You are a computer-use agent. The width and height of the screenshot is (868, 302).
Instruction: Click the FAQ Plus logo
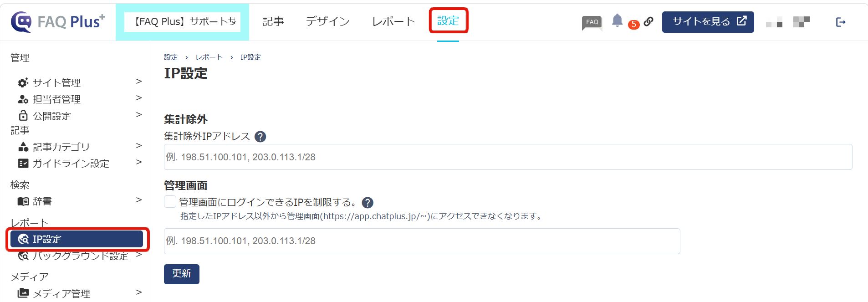tap(58, 21)
